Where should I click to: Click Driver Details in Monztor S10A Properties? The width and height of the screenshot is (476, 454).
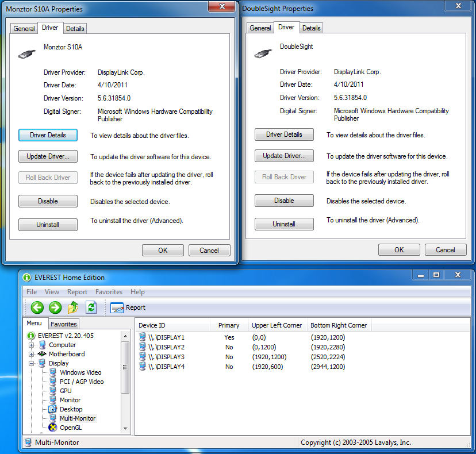pos(48,135)
